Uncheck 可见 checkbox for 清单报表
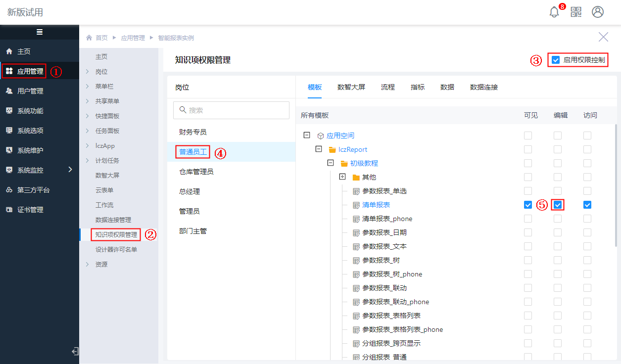621x364 pixels. tap(528, 205)
